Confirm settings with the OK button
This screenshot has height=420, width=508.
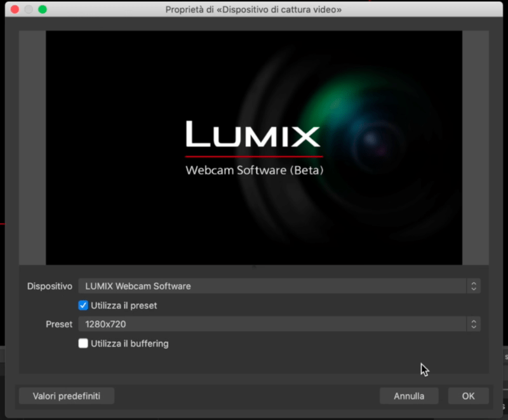(x=468, y=396)
